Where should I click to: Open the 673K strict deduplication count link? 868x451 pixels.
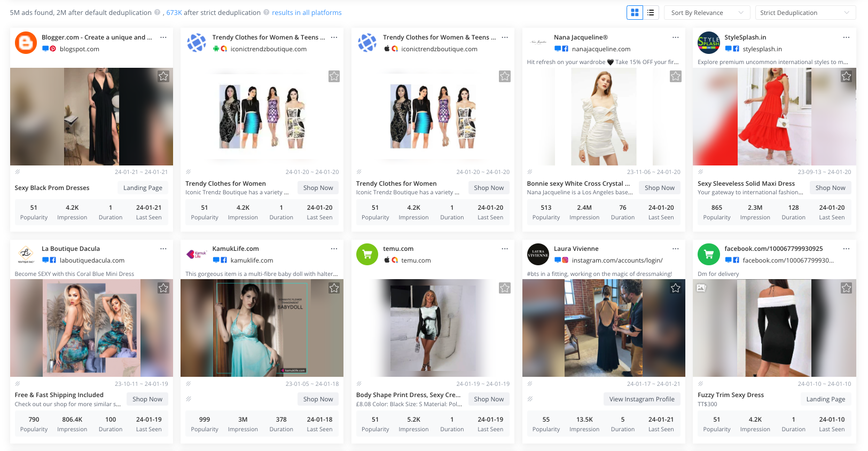[x=175, y=12]
